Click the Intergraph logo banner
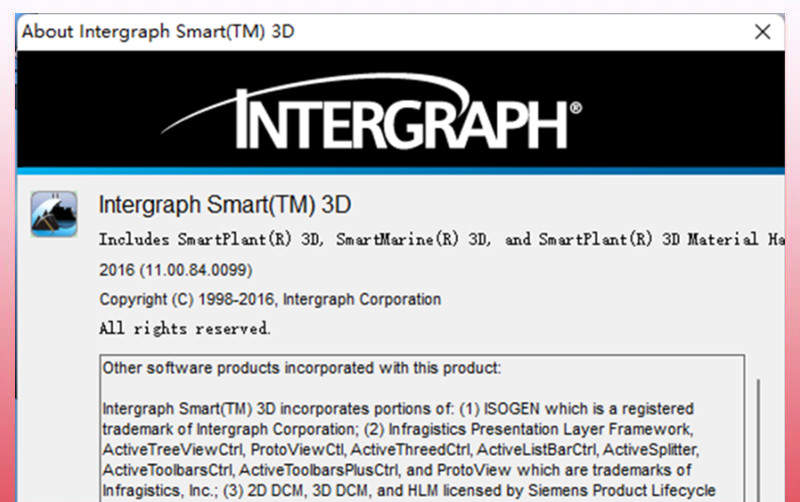 pyautogui.click(x=401, y=109)
